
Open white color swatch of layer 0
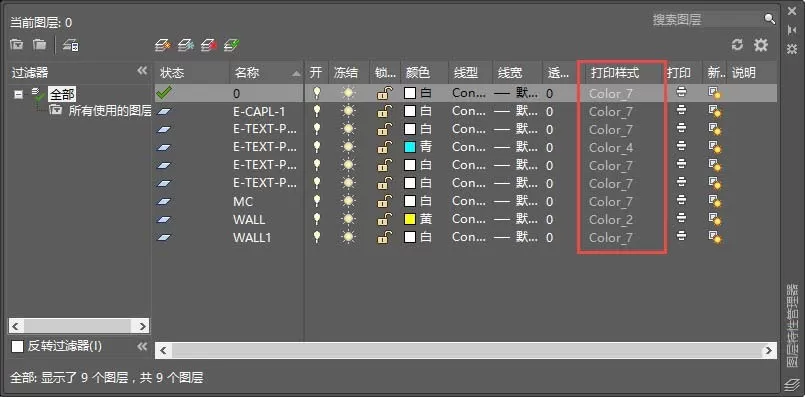pyautogui.click(x=410, y=93)
